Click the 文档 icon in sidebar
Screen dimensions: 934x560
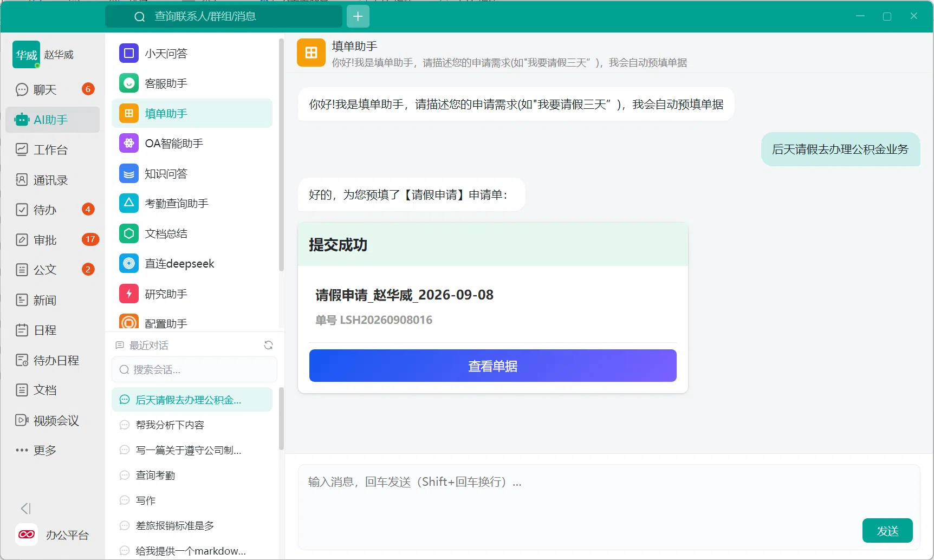(x=22, y=390)
